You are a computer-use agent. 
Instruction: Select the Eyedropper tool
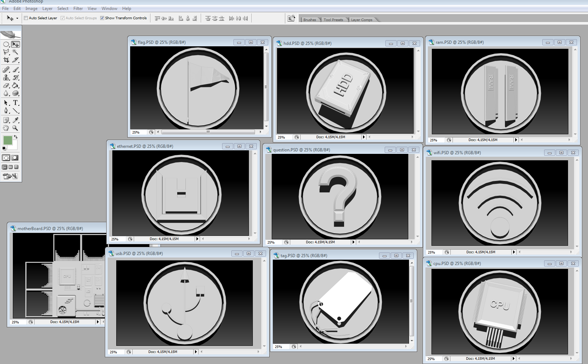click(x=15, y=120)
